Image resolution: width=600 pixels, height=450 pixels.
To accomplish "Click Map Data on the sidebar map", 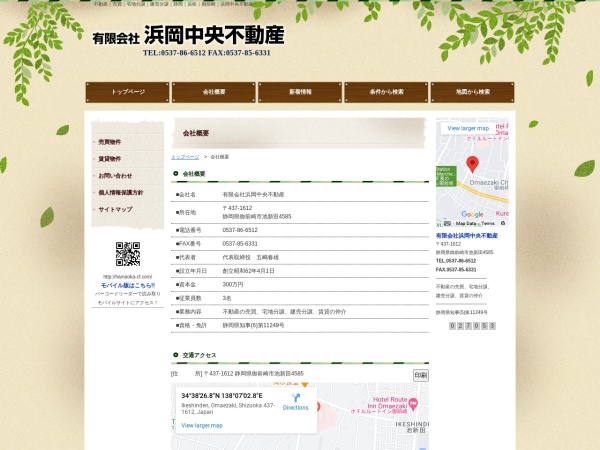I will 466,223.
